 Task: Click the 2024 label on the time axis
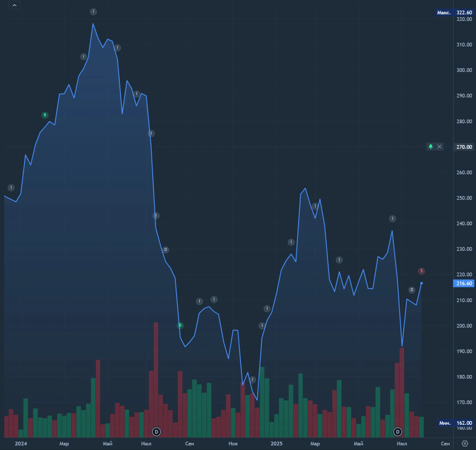pyautogui.click(x=21, y=444)
